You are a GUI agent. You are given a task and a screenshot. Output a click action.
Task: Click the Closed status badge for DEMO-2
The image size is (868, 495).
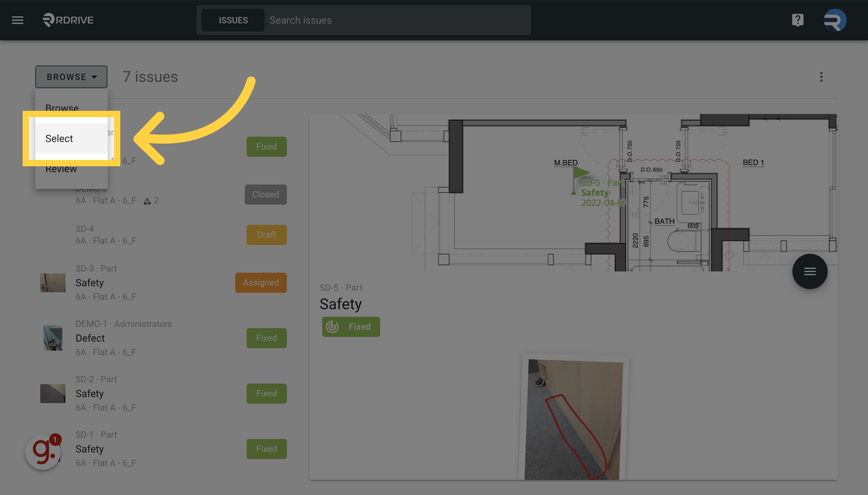(x=266, y=195)
